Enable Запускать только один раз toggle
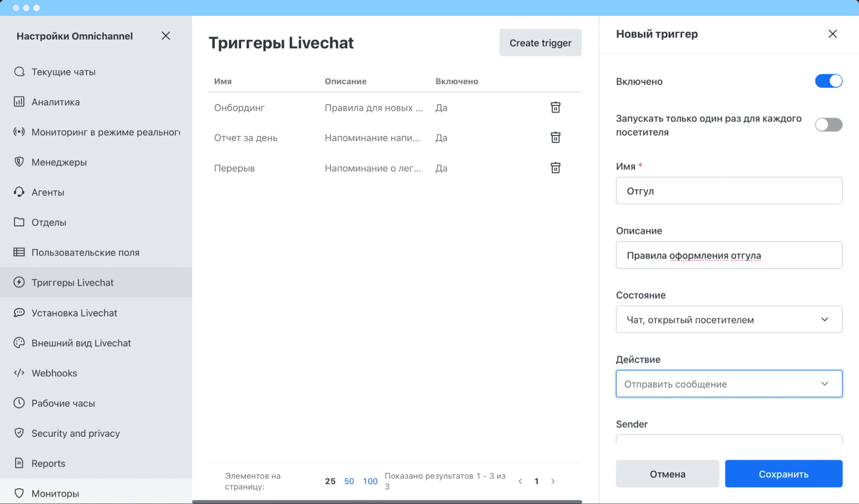The image size is (859, 504). (828, 125)
